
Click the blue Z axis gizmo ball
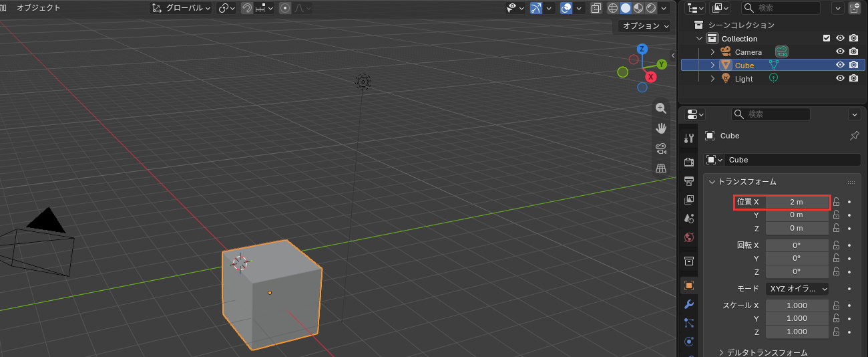pyautogui.click(x=642, y=49)
